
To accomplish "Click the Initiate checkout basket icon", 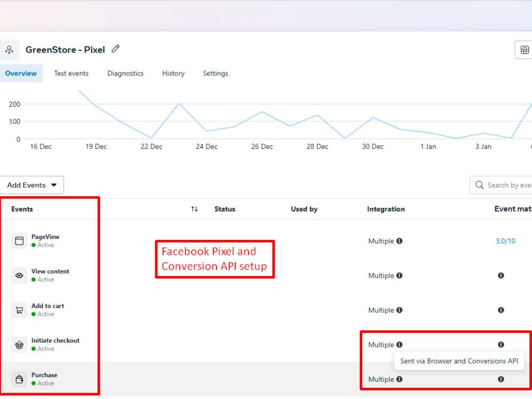I will coord(19,345).
